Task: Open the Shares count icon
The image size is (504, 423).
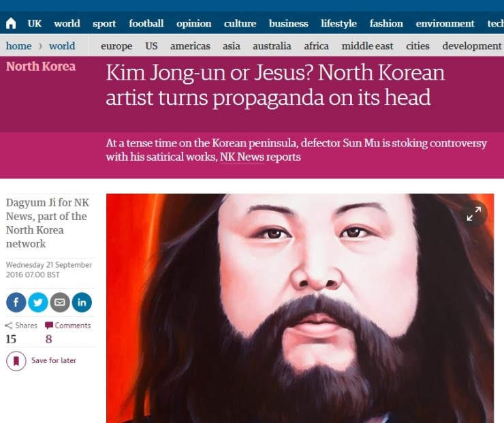Action: click(9, 326)
